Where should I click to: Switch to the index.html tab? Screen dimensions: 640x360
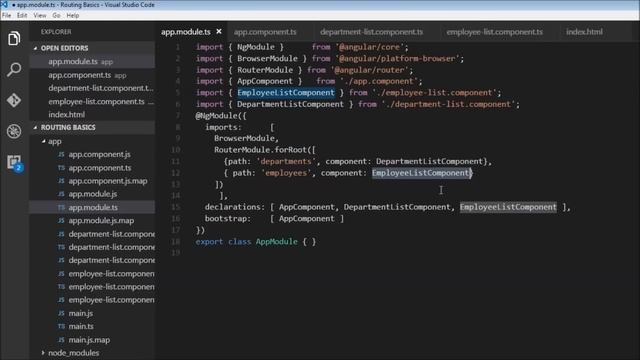tap(584, 32)
